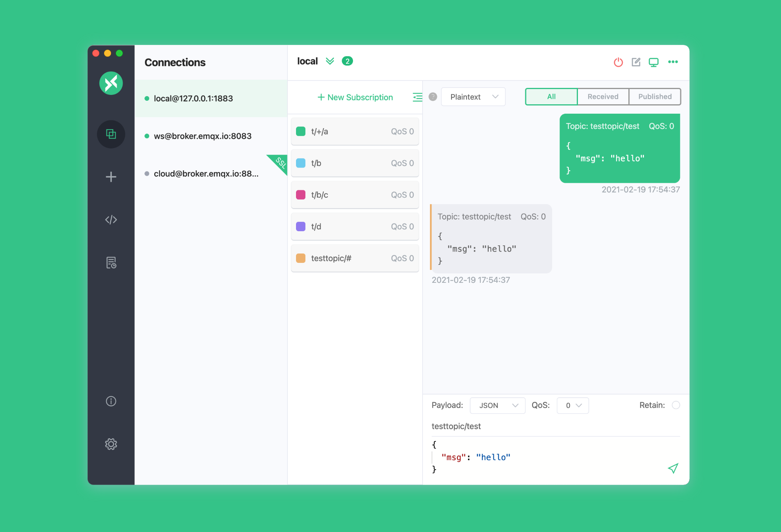The width and height of the screenshot is (781, 532).
Task: Click the topic field testtopic/test
Action: (556, 426)
